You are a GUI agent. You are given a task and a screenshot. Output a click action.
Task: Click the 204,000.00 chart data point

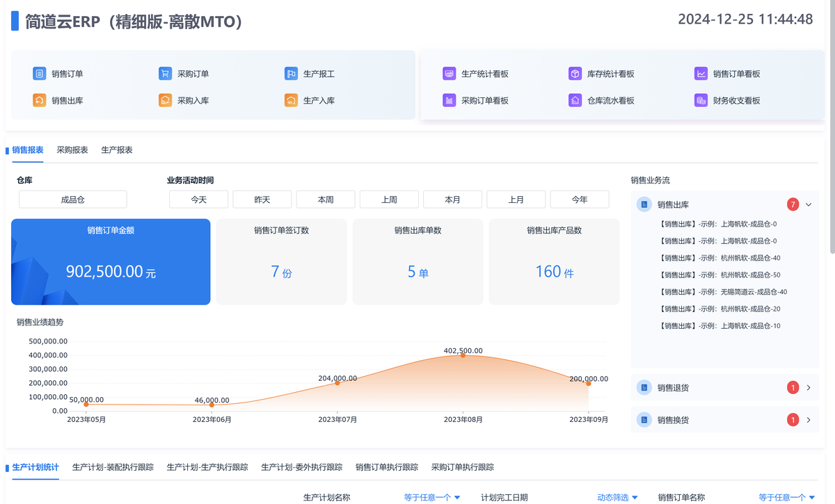tap(337, 382)
